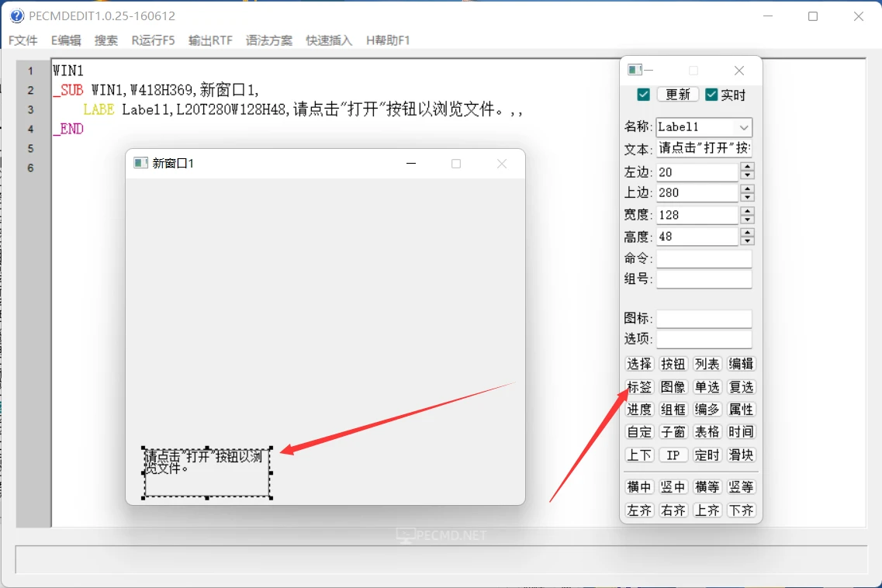Click the 下齐 align button
Screen dimensions: 882x588
click(x=741, y=510)
